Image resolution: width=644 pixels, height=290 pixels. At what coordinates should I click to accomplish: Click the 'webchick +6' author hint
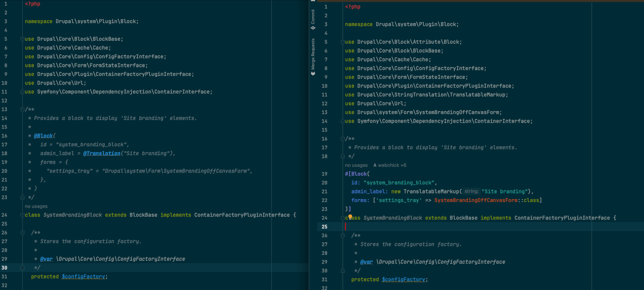click(x=390, y=165)
